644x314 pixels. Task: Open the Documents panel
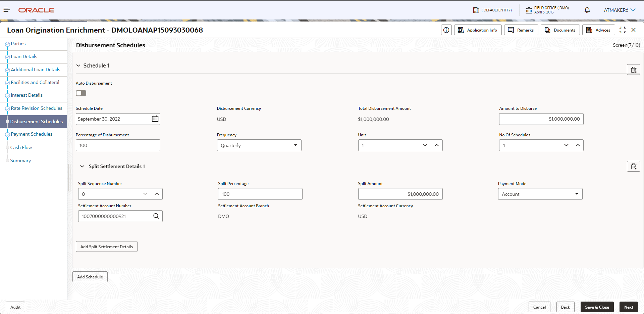click(x=560, y=30)
